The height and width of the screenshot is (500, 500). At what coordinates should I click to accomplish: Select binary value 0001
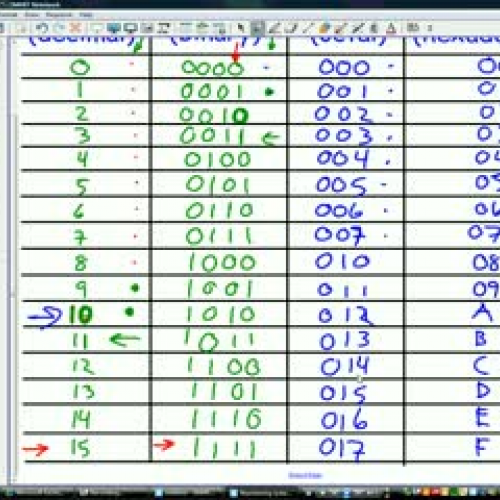(212, 91)
